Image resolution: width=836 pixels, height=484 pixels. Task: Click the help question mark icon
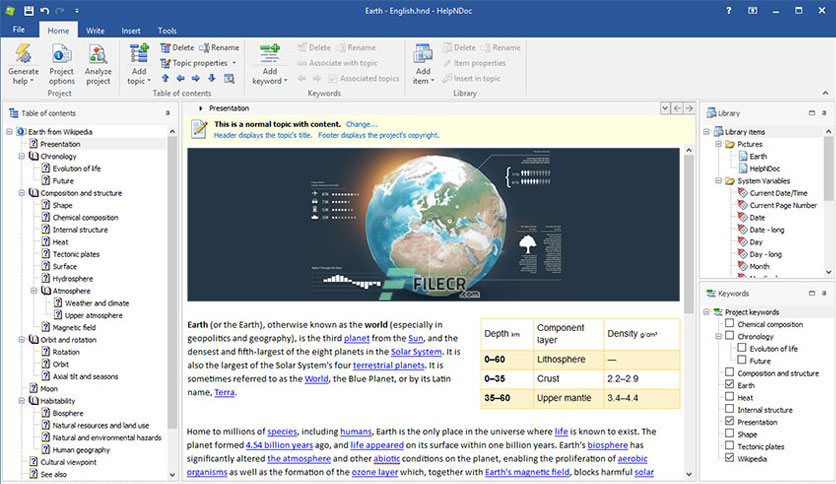pyautogui.click(x=728, y=11)
